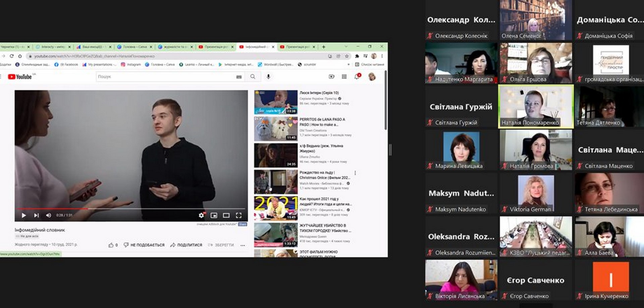
Task: Open a new browser tab
Action: (x=323, y=47)
